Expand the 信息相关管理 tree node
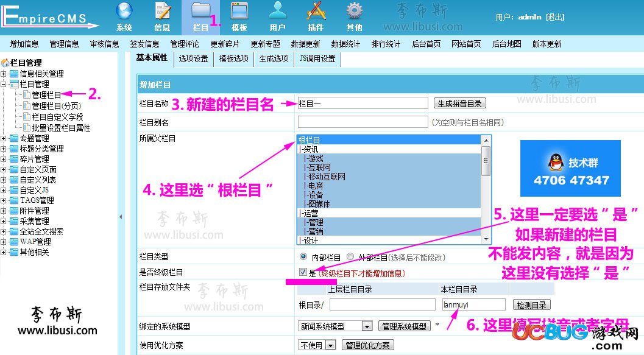The height and width of the screenshot is (355, 644). [x=3, y=74]
